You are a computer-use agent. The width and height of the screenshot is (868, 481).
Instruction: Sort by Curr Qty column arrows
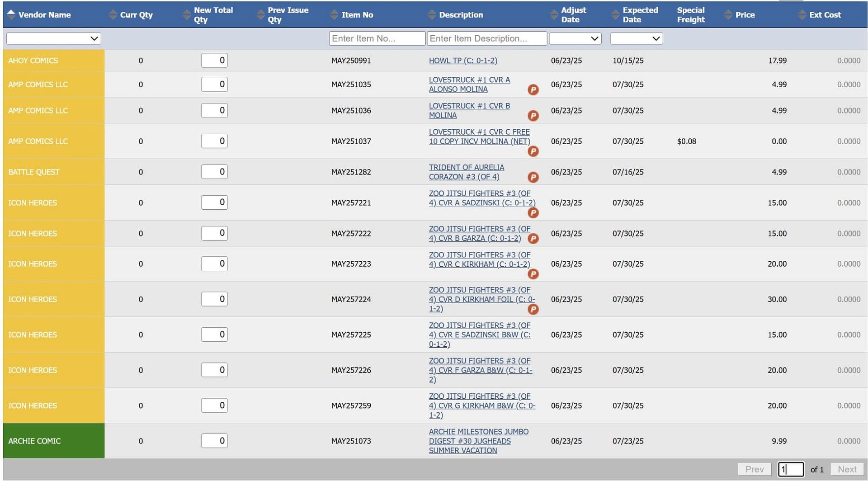(113, 14)
